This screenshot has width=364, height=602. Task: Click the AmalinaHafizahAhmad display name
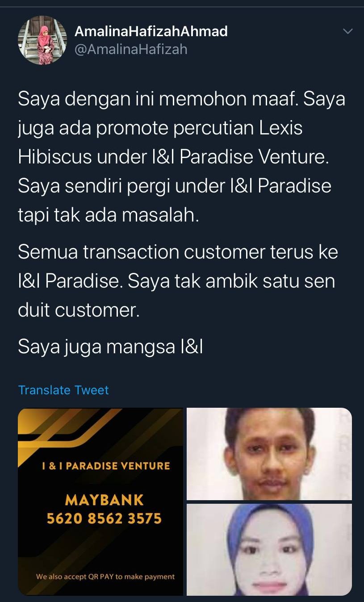click(151, 31)
